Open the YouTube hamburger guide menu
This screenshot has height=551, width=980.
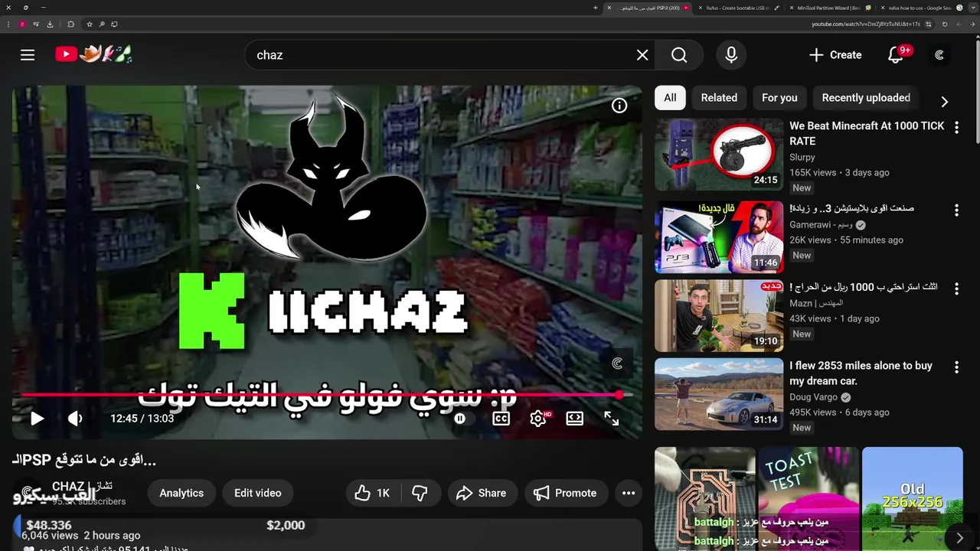click(x=28, y=55)
